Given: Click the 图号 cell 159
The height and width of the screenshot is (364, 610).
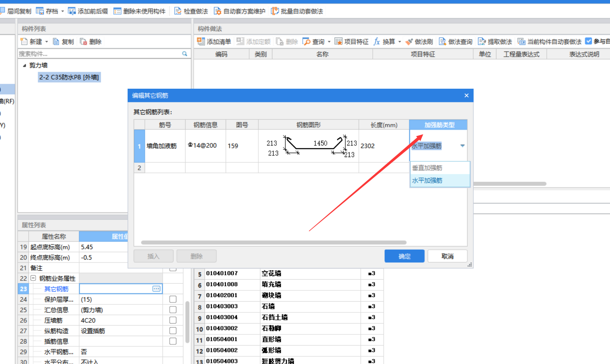Looking at the screenshot, I should [x=242, y=146].
